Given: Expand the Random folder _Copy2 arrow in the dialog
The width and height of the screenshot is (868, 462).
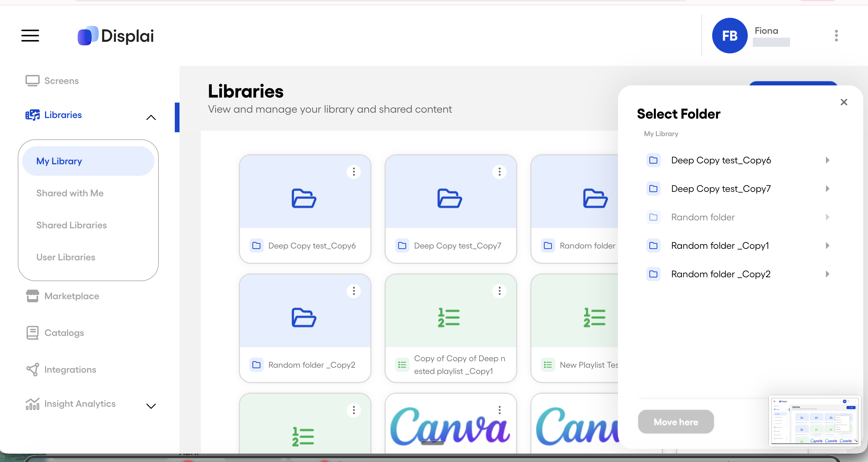Looking at the screenshot, I should click(x=828, y=274).
